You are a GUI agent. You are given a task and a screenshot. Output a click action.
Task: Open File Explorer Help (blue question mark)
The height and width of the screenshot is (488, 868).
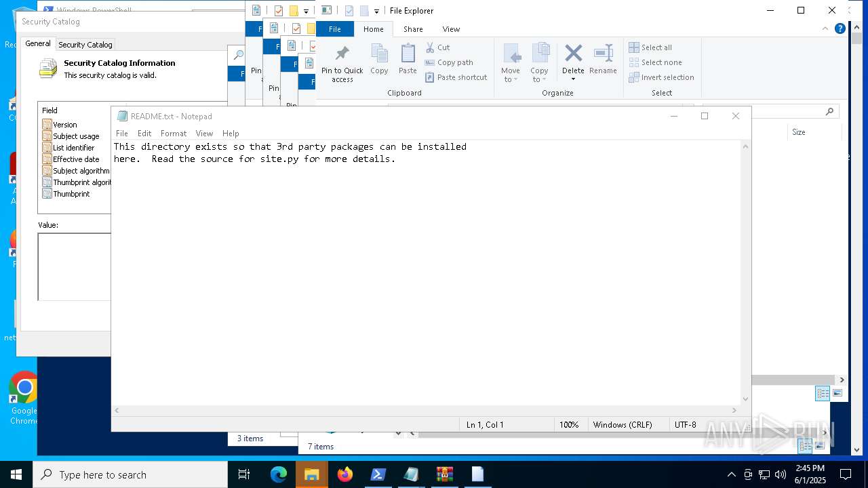tap(840, 28)
